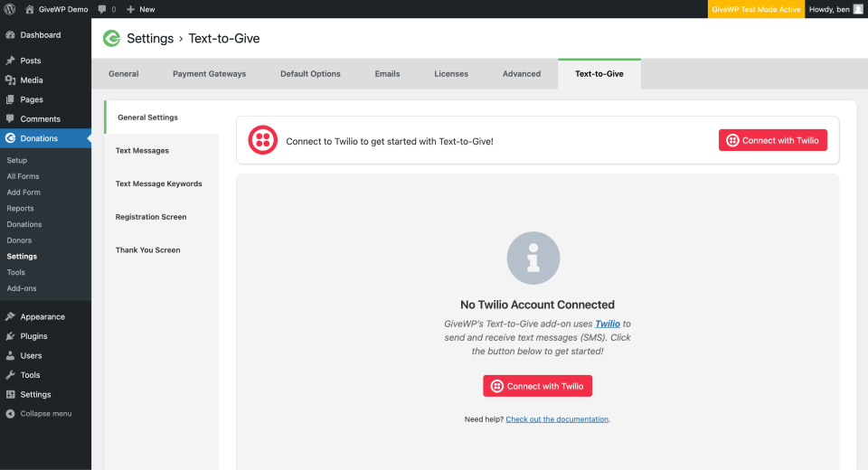Open the comments bubble in admin bar
The width and height of the screenshot is (868, 470).
click(102, 9)
